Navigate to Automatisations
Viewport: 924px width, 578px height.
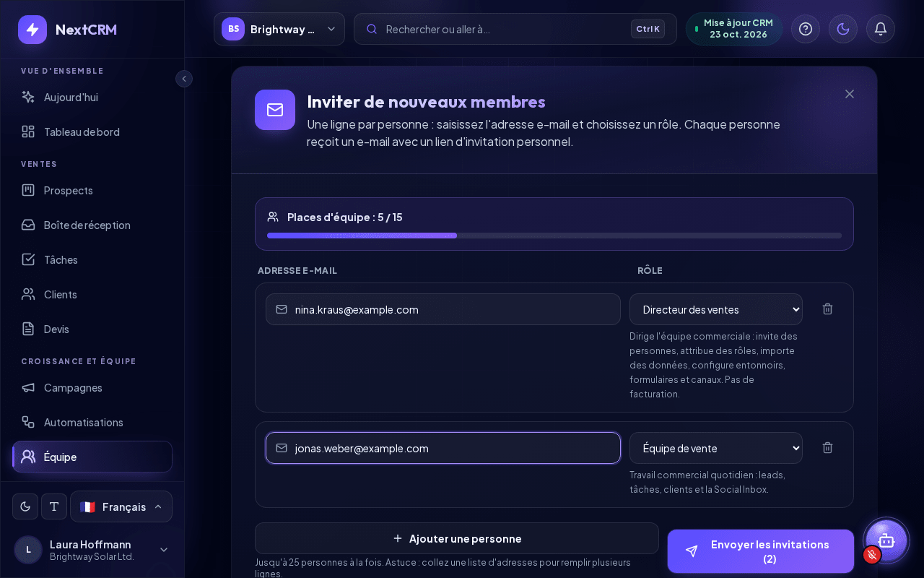(x=92, y=422)
